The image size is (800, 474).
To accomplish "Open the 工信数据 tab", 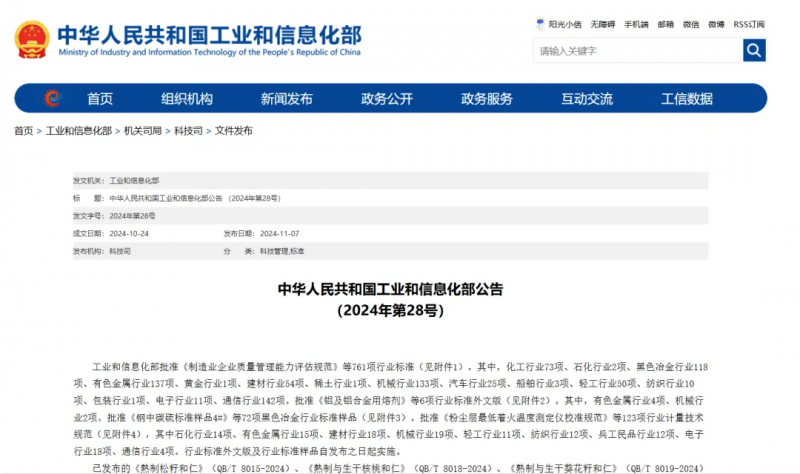I will pos(687,98).
